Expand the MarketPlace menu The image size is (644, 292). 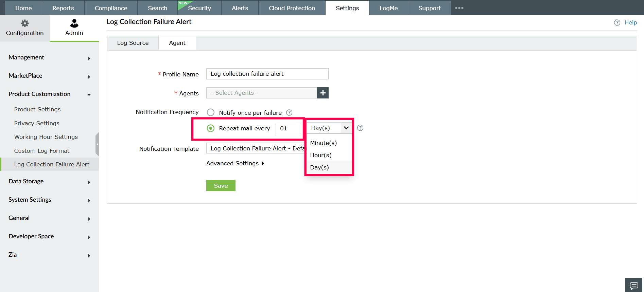pos(50,76)
